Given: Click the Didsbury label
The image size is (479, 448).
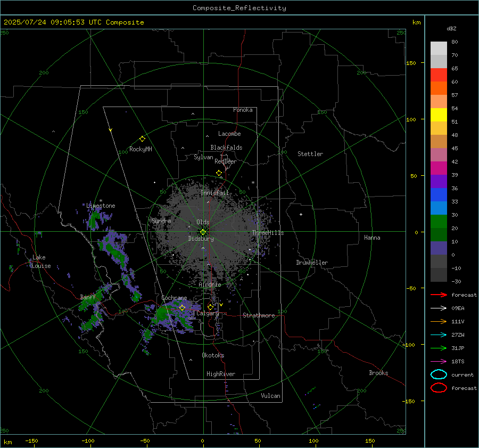Looking at the screenshot, I should tap(201, 239).
